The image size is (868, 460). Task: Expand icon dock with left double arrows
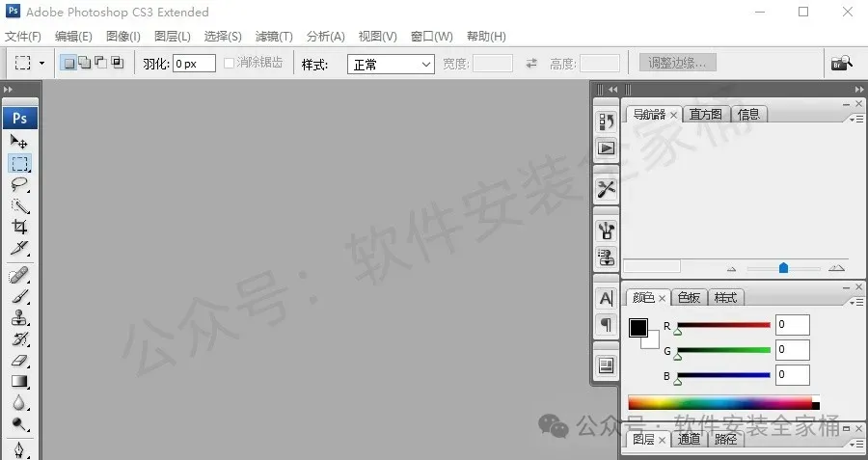(x=612, y=89)
